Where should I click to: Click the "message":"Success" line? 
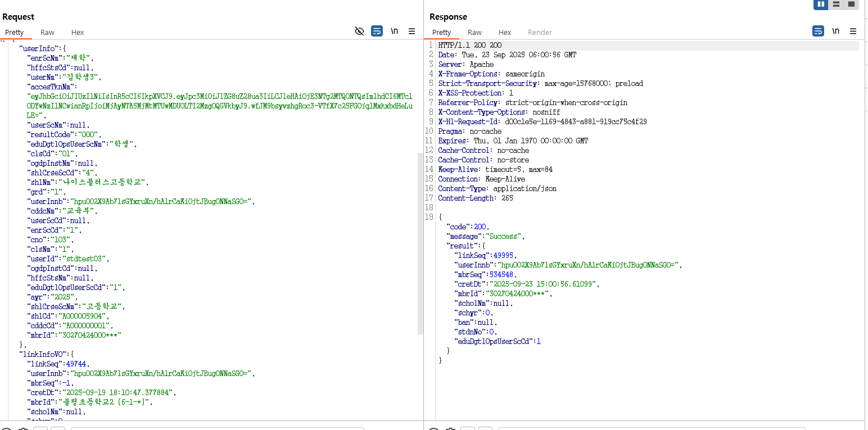485,236
